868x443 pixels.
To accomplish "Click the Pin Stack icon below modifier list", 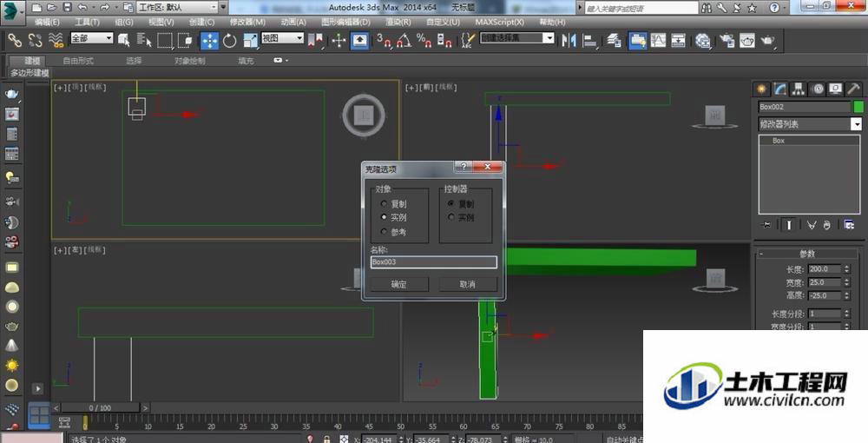I will click(x=766, y=225).
